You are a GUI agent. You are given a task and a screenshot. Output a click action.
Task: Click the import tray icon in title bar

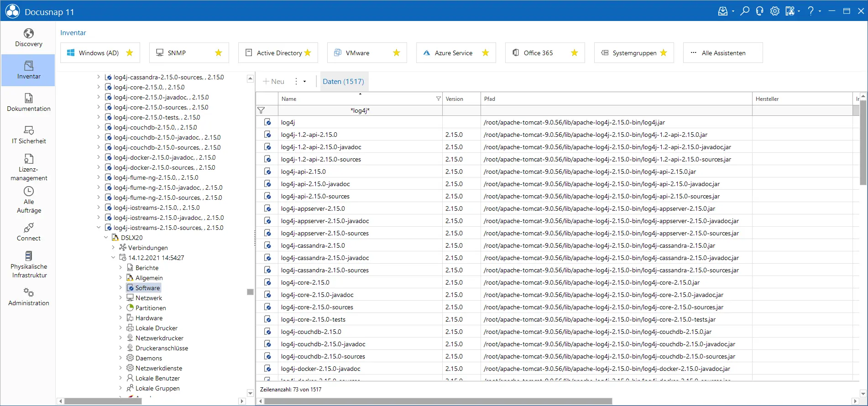click(723, 11)
